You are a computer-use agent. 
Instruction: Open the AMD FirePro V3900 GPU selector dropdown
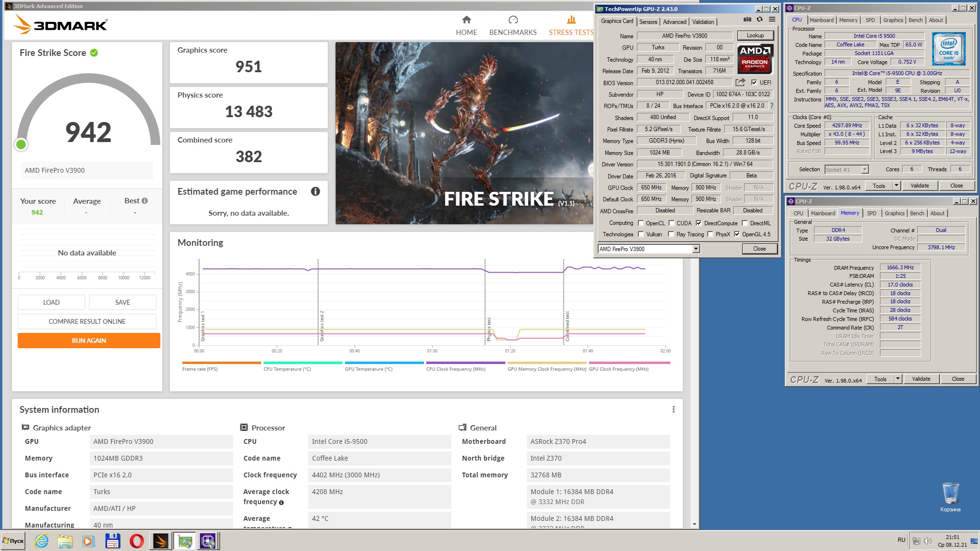(649, 249)
